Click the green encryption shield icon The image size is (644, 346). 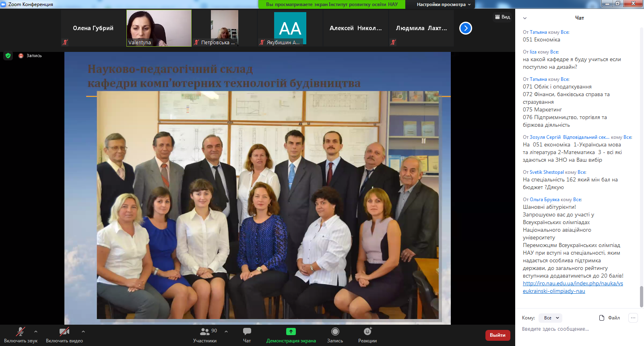(x=8, y=56)
